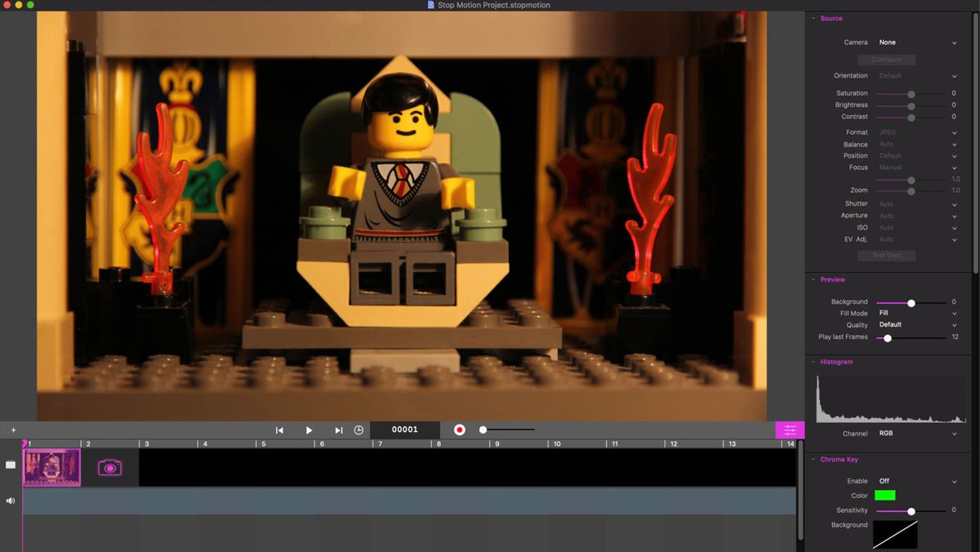Play the animation preview
Viewport: 980px width, 552px height.
[309, 429]
